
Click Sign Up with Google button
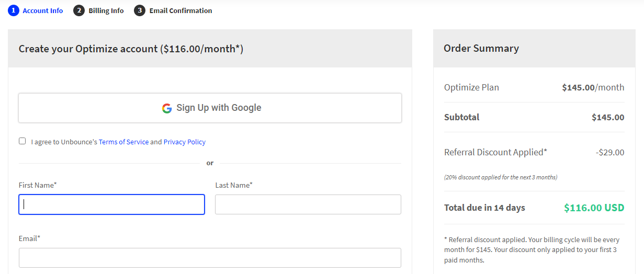pos(210,108)
